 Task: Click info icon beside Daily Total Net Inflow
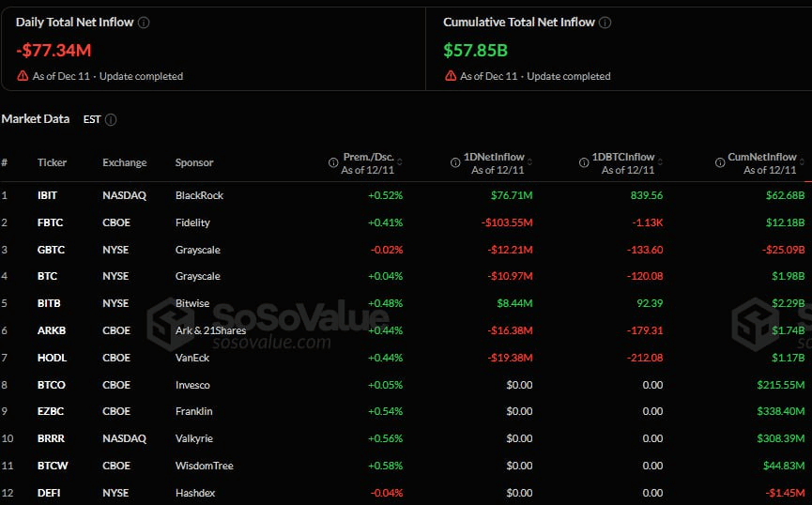[144, 23]
